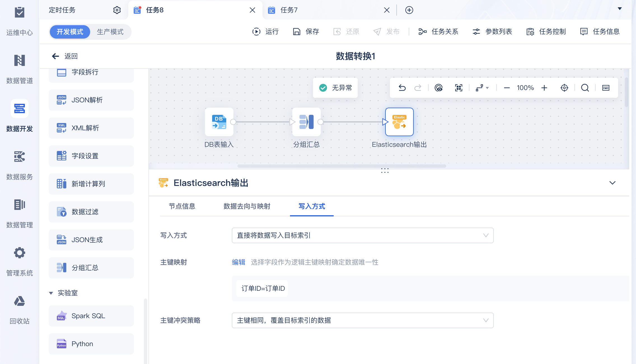Viewport: 636px width, 364px height.
Task: Open settings gear next to 定时任务
Action: point(117,10)
